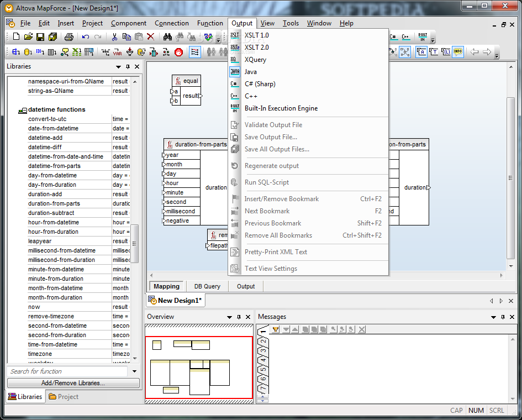Click Add/Remove Libraries button
This screenshot has height=420, width=522.
73,383
